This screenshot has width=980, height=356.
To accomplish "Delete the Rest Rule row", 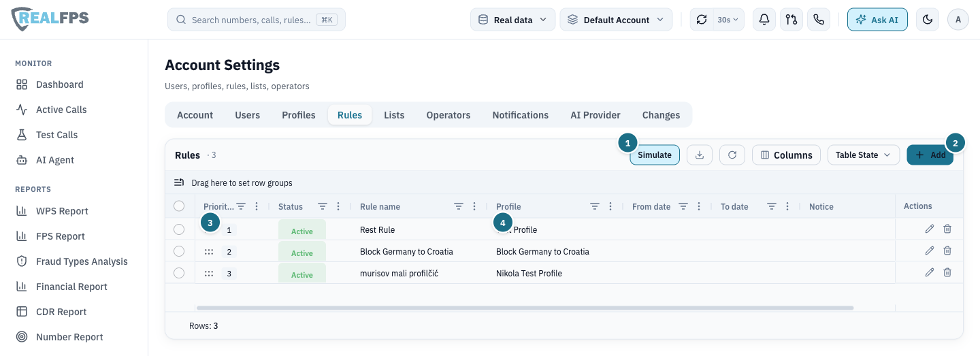I will coord(947,229).
